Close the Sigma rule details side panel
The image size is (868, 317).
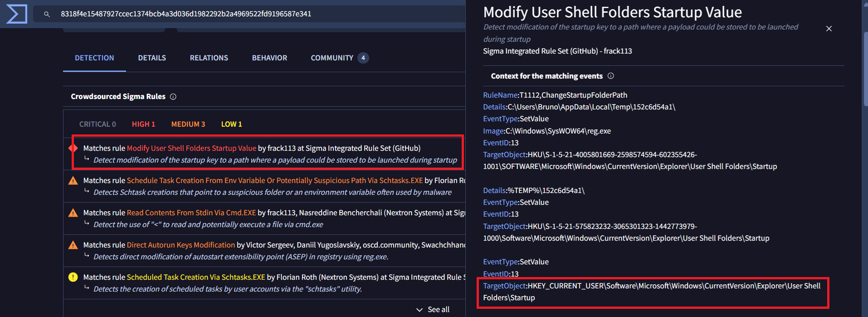[829, 29]
